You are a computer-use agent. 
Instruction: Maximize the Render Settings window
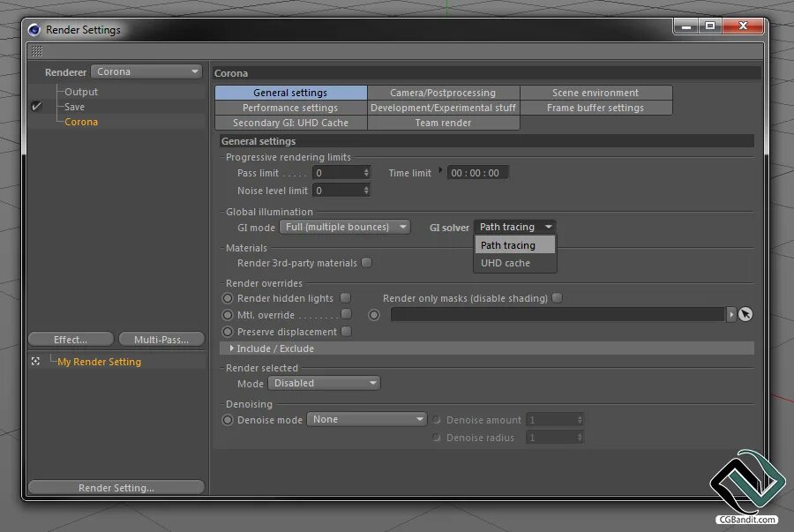point(710,26)
